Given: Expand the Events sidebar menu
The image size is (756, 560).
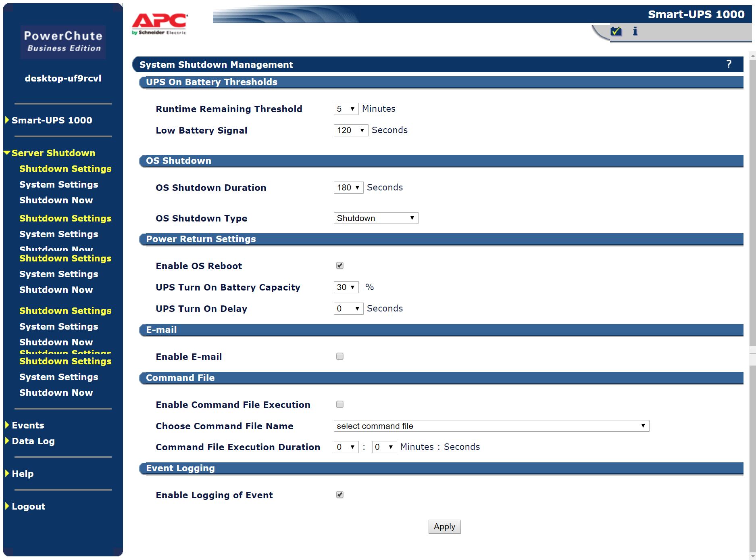Looking at the screenshot, I should point(24,425).
